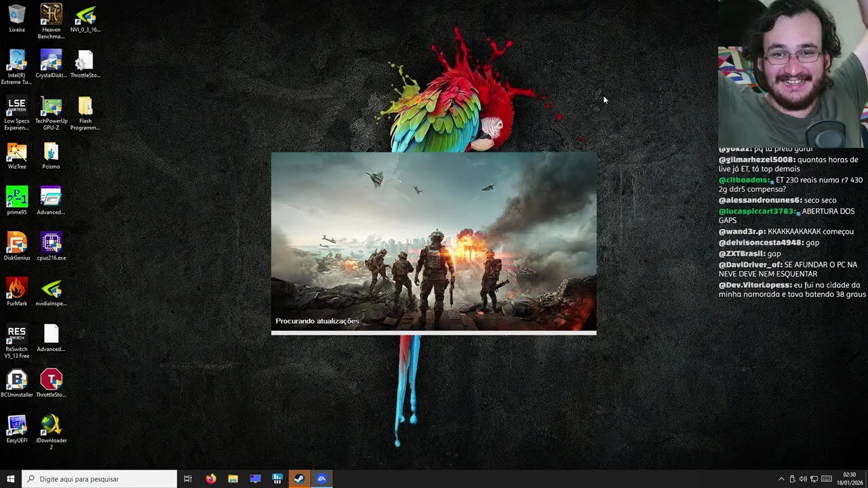Screen dimensions: 868x488
Task: Launch the prime95 shortcut
Action: [x=17, y=201]
